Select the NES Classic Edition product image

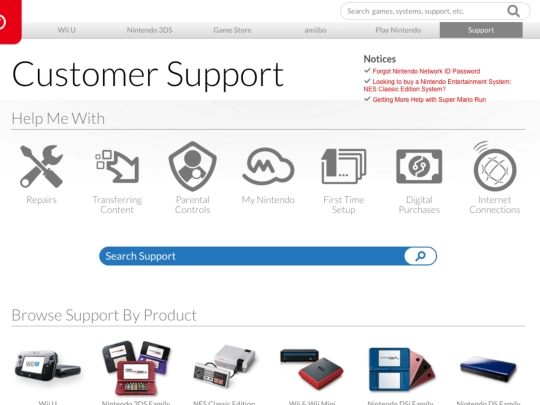click(225, 366)
